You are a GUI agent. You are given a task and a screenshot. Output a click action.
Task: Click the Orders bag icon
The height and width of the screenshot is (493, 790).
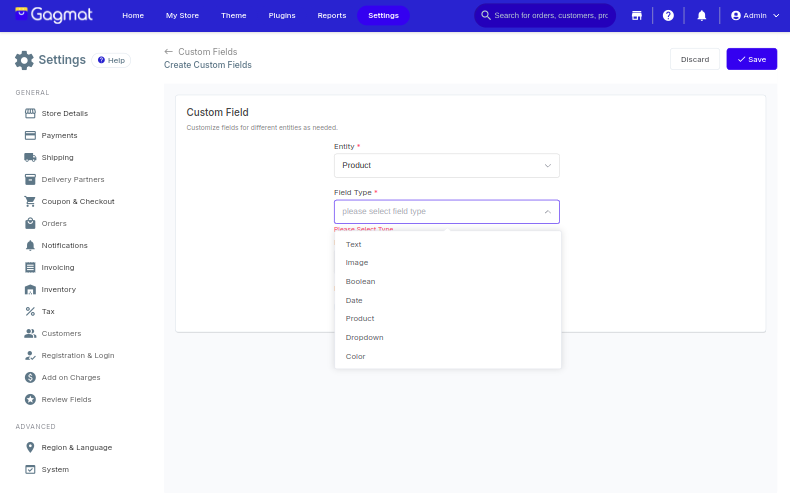coord(30,223)
